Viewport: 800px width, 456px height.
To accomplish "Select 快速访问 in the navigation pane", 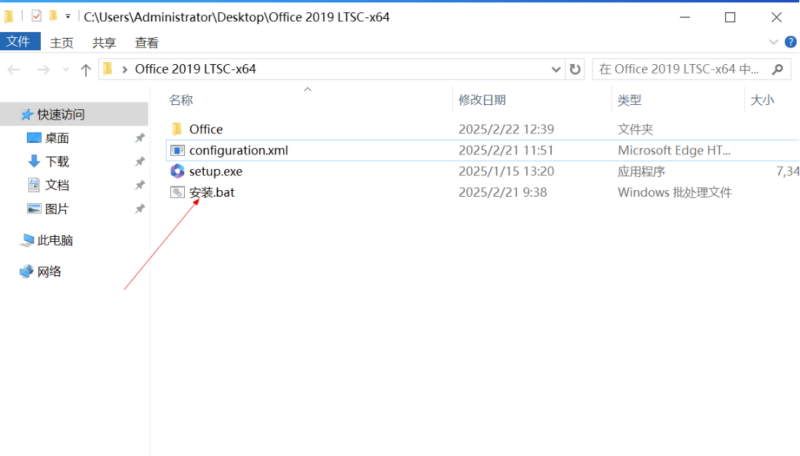I will tap(74, 114).
